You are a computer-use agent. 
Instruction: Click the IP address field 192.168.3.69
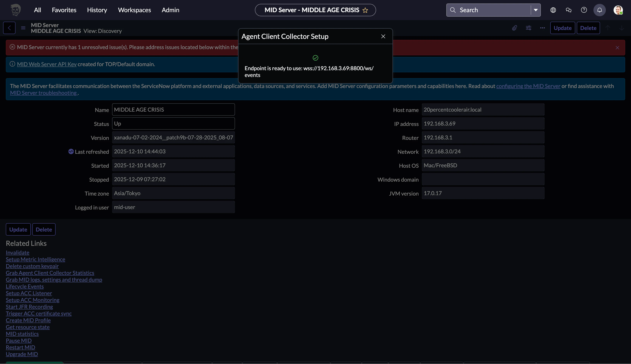tap(483, 124)
